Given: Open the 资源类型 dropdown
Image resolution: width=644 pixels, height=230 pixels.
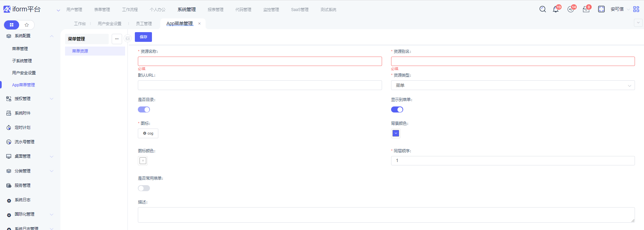Looking at the screenshot, I should (513, 85).
